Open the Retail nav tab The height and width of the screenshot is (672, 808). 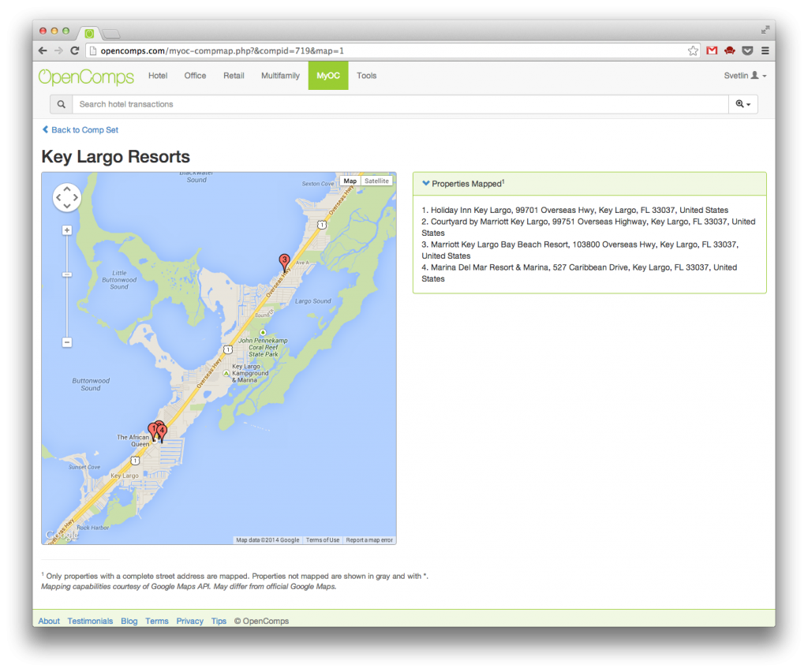tap(234, 76)
